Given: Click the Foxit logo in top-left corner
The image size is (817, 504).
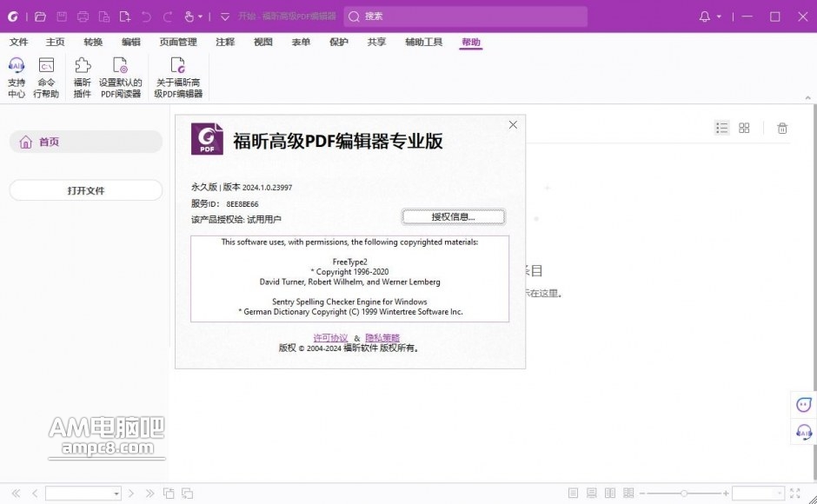Looking at the screenshot, I should tap(13, 17).
